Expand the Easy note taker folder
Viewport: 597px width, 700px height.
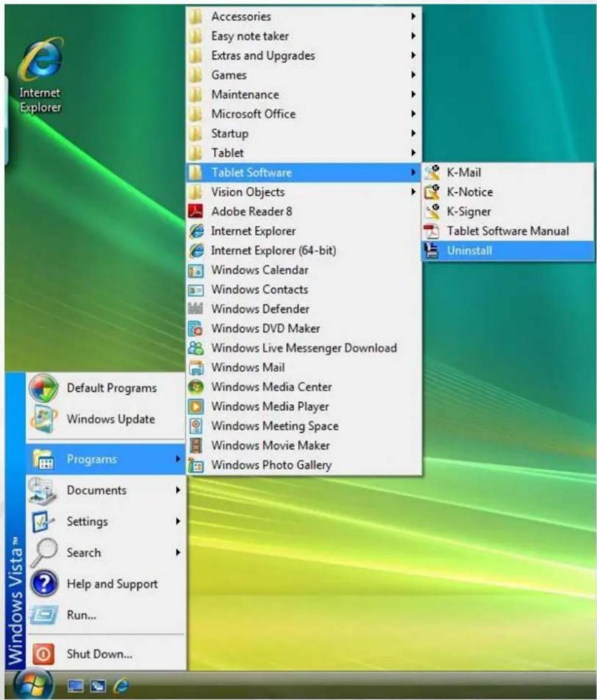point(304,36)
